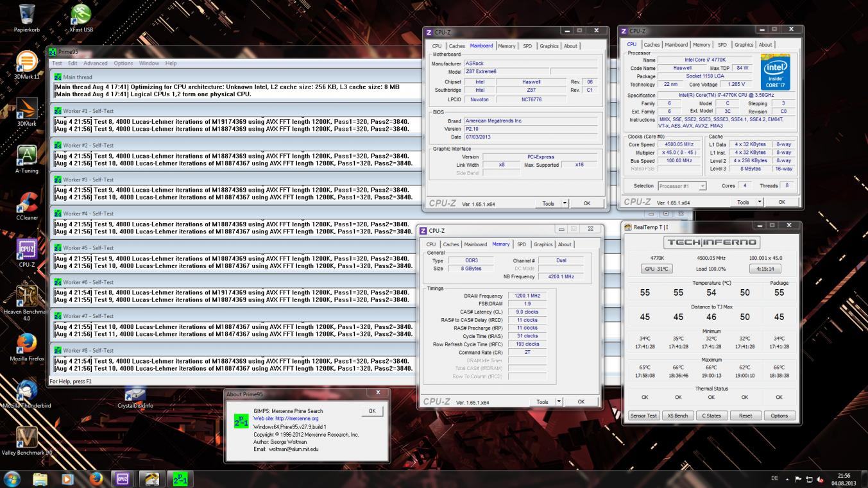Click RealTemp XS Bench button
This screenshot has width=868, height=488.
click(x=677, y=416)
